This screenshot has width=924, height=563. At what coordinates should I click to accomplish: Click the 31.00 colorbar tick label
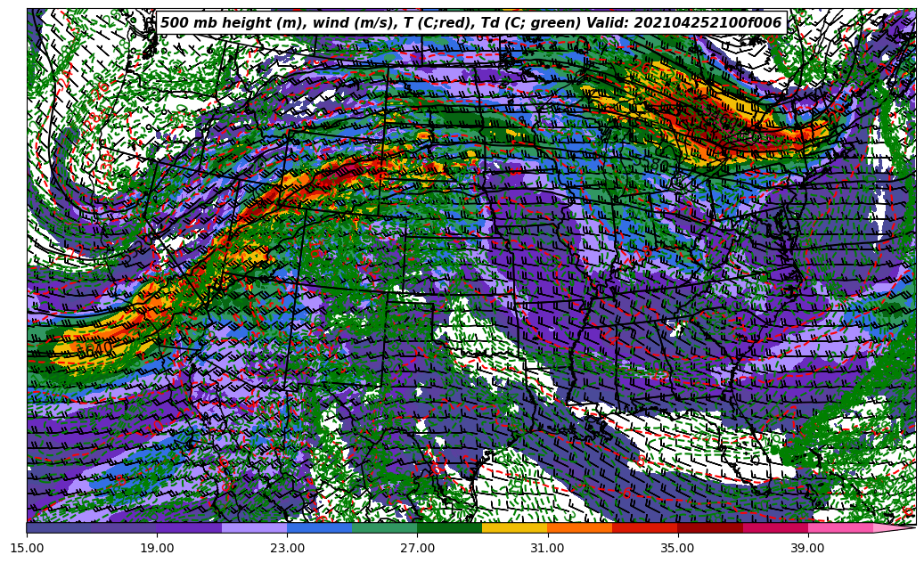(x=547, y=548)
